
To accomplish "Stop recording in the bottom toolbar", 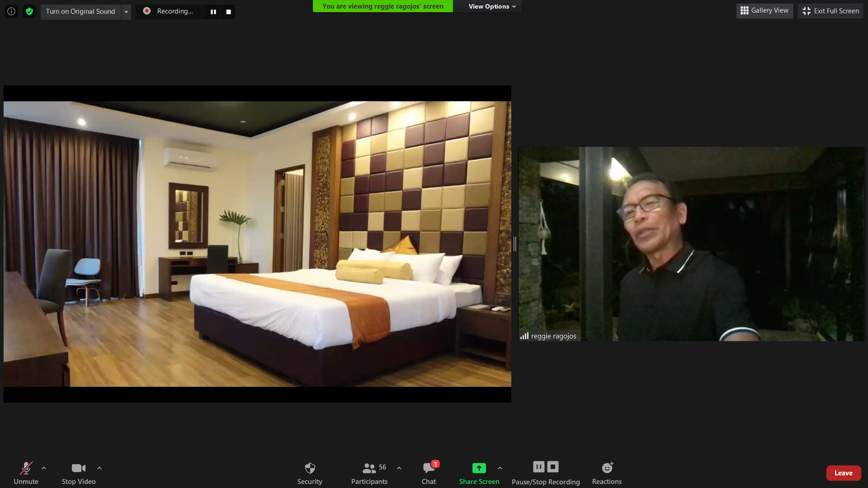I will click(553, 467).
